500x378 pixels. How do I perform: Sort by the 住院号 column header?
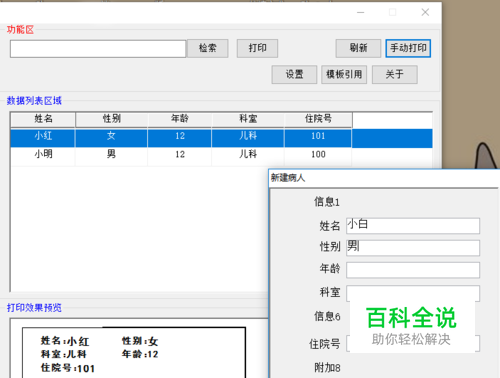318,119
